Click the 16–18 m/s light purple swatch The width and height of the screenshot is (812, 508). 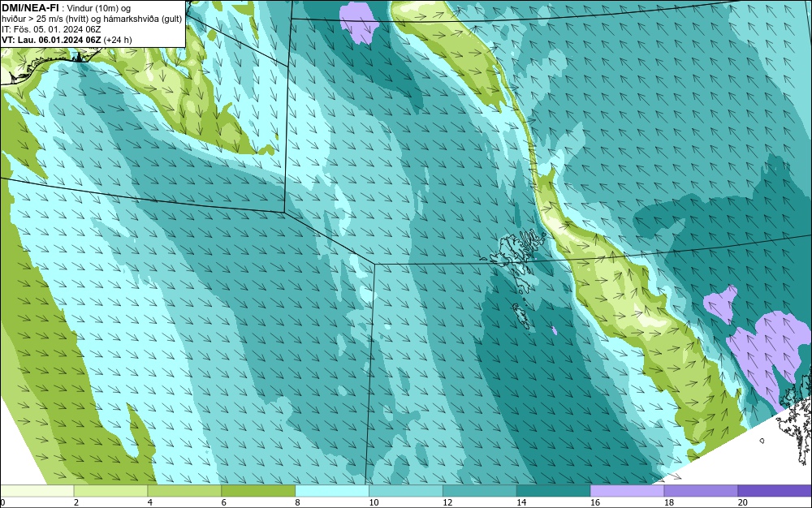[x=627, y=490]
